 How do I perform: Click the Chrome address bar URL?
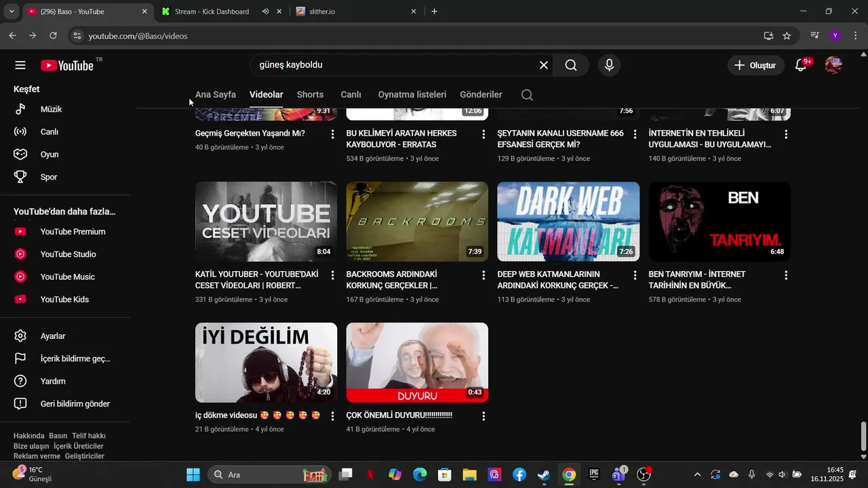(x=138, y=36)
